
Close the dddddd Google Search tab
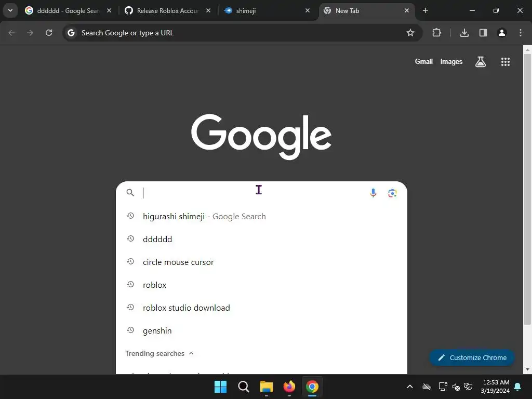109,10
